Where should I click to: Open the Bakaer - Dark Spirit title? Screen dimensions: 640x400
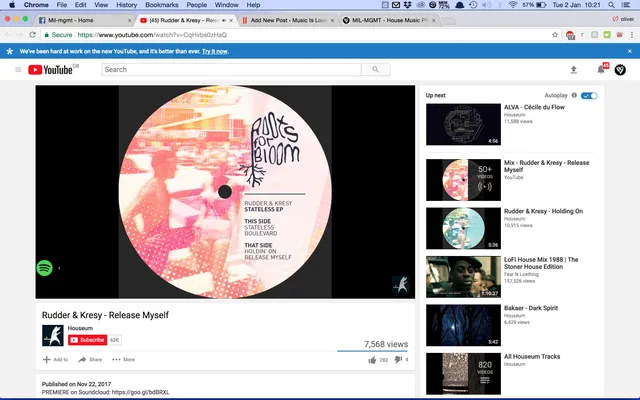click(531, 308)
